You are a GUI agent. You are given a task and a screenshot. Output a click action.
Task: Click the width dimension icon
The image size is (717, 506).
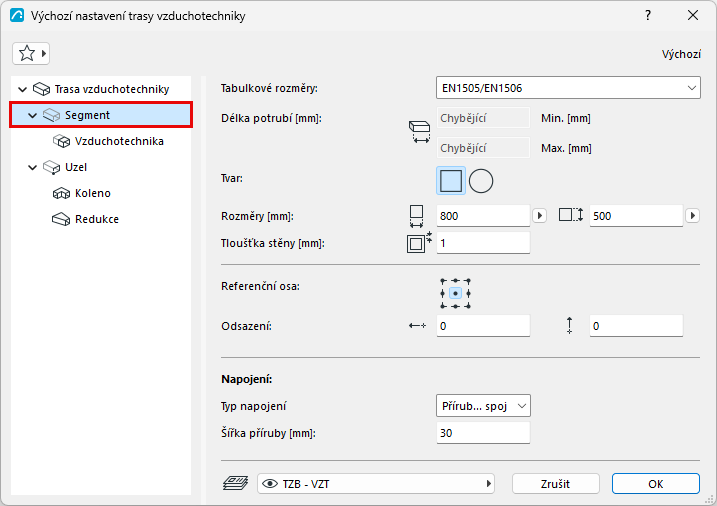tap(416, 216)
